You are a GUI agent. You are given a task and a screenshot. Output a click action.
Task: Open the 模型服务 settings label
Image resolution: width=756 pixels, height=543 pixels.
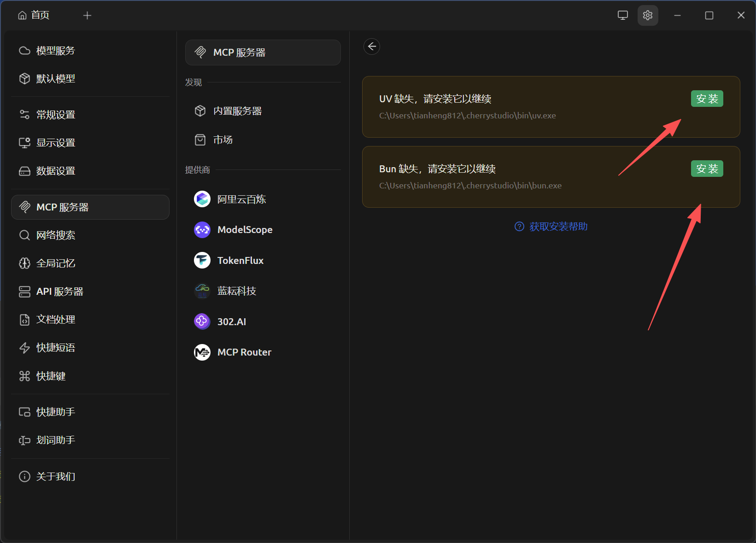pos(56,51)
